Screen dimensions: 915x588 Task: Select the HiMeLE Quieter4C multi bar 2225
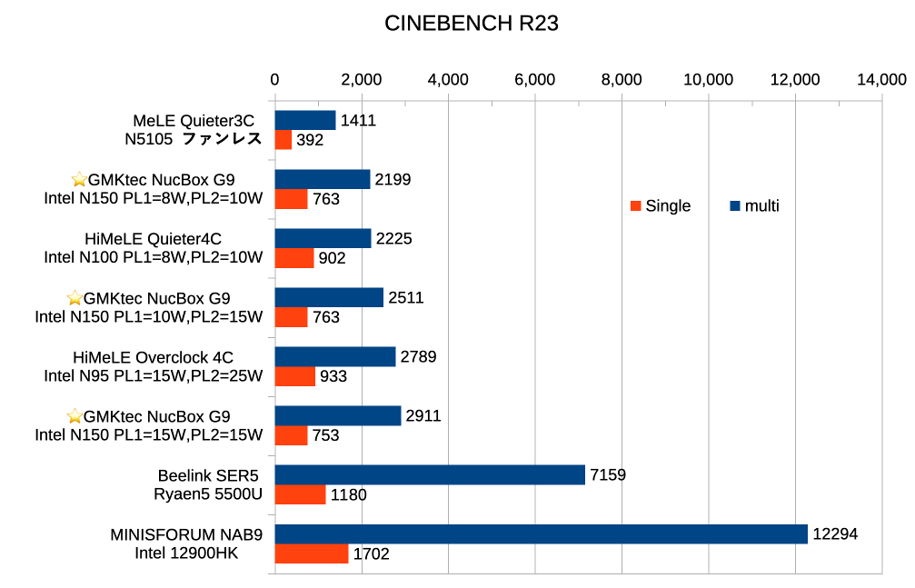click(323, 238)
